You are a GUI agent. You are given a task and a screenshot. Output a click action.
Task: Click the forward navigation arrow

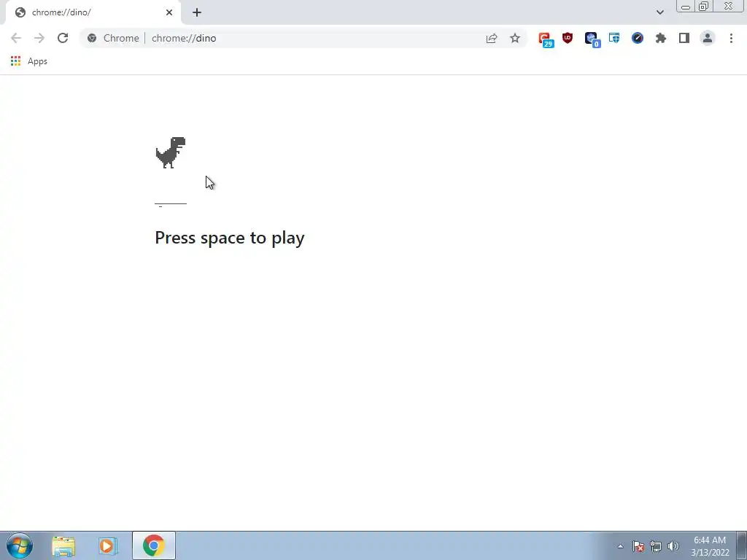tap(39, 38)
